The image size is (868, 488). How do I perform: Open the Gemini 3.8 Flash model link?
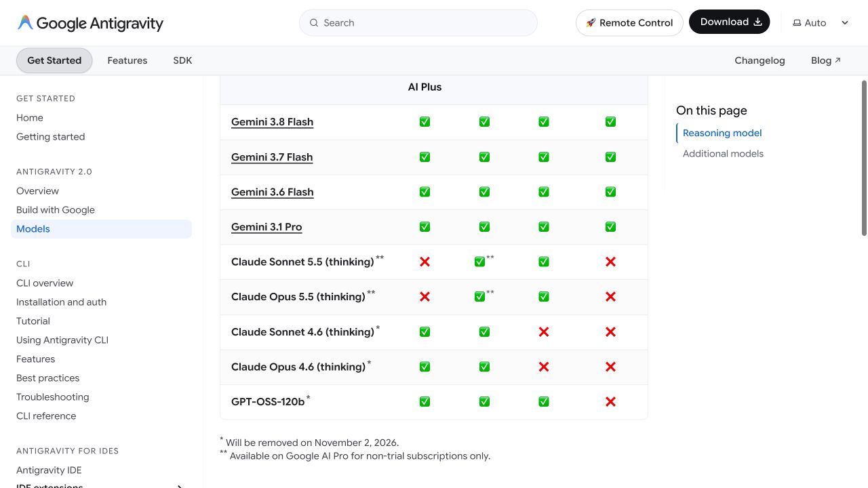(x=272, y=122)
